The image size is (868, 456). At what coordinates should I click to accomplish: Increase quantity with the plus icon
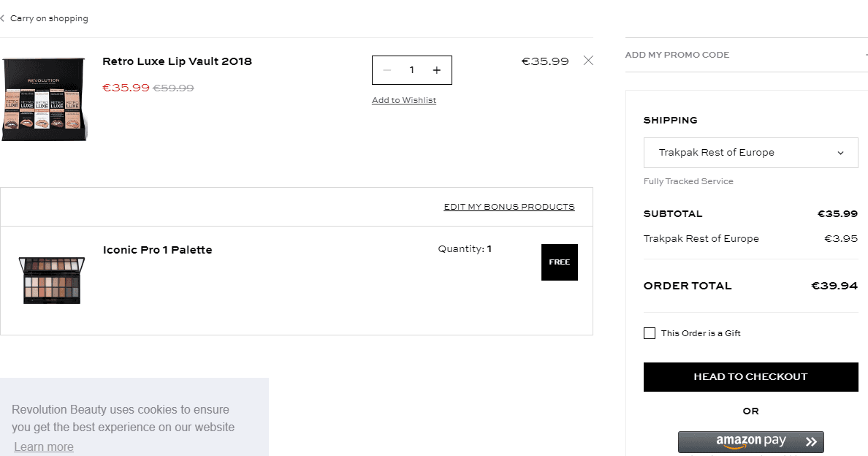click(x=437, y=70)
